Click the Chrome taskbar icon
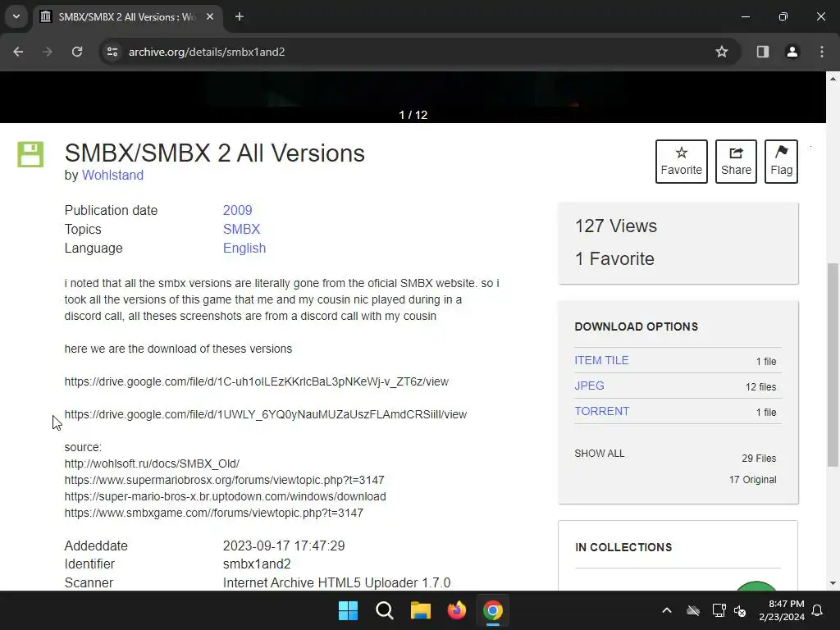 click(x=493, y=610)
